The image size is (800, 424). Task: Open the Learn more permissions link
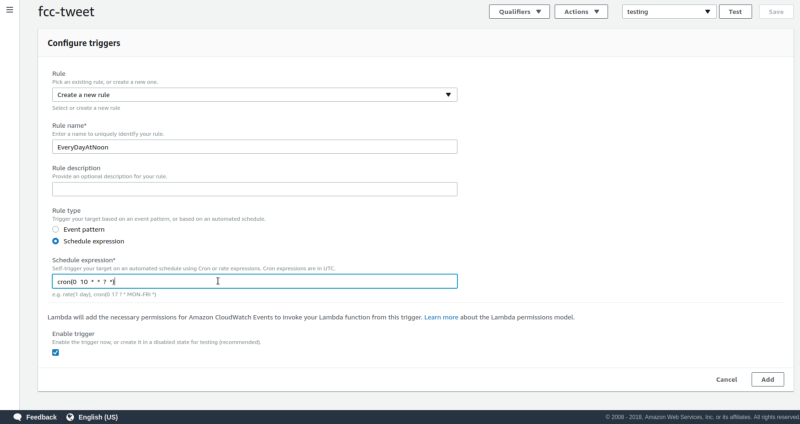click(x=441, y=317)
